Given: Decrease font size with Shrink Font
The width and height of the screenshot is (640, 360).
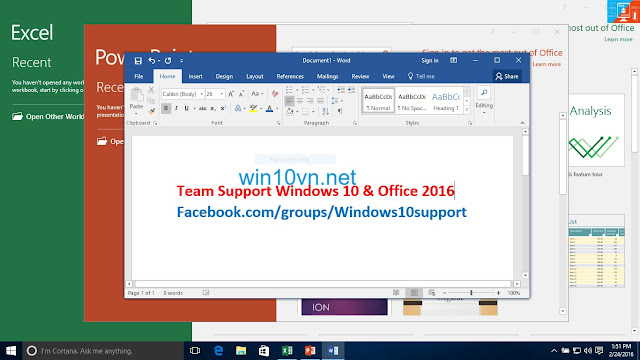Looking at the screenshot, I should 241,94.
